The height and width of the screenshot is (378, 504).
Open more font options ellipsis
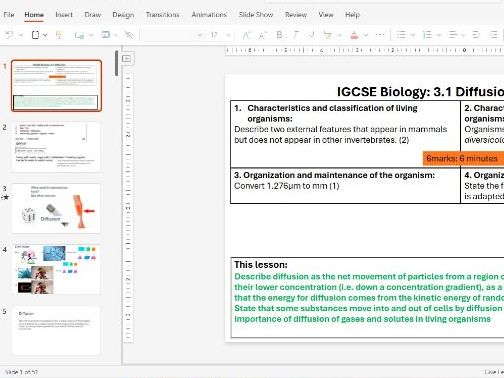click(x=380, y=35)
